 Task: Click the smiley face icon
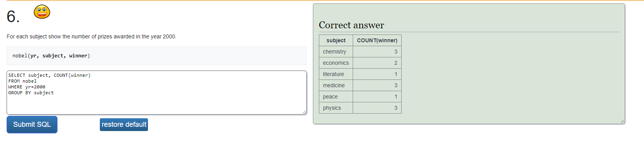click(42, 12)
